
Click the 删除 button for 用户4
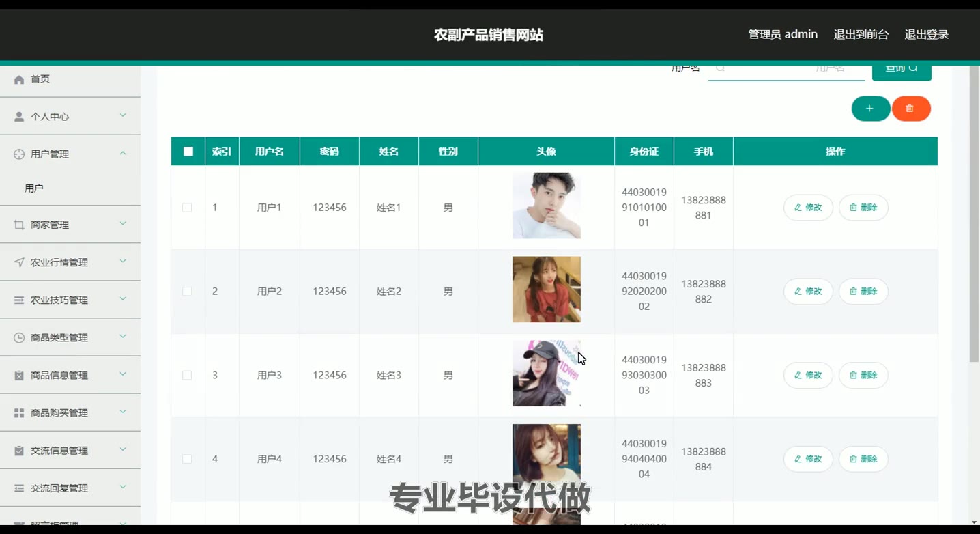[x=863, y=459]
